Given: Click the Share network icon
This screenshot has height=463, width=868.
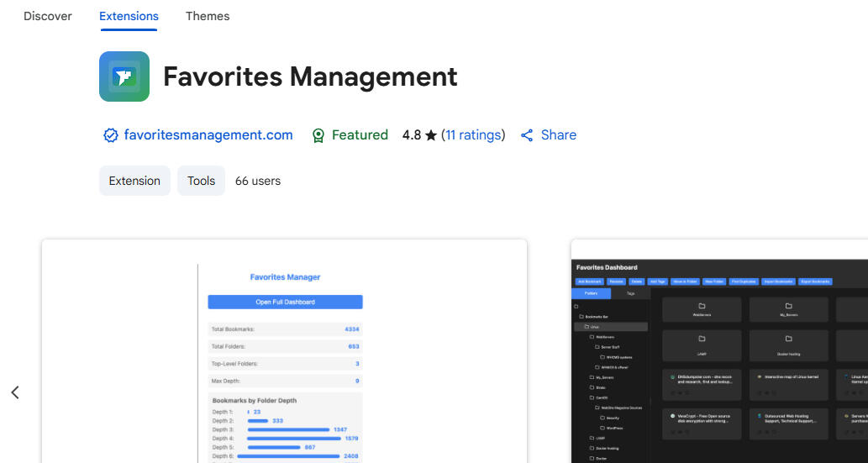Looking at the screenshot, I should point(527,135).
